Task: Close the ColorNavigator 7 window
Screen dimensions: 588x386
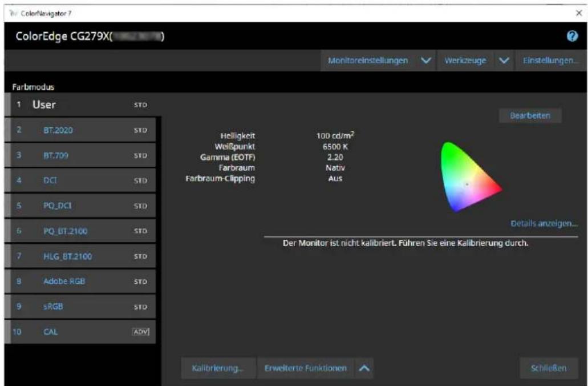Action: point(579,13)
